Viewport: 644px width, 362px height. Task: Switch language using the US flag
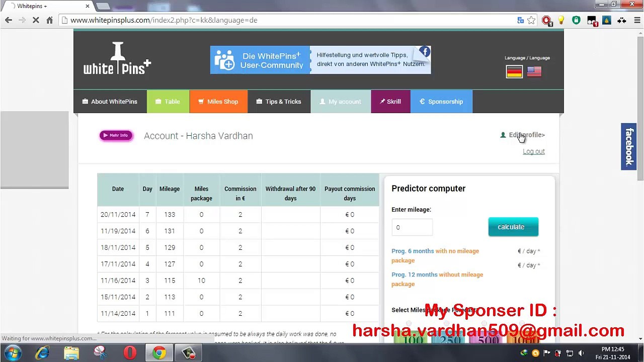coord(534,72)
